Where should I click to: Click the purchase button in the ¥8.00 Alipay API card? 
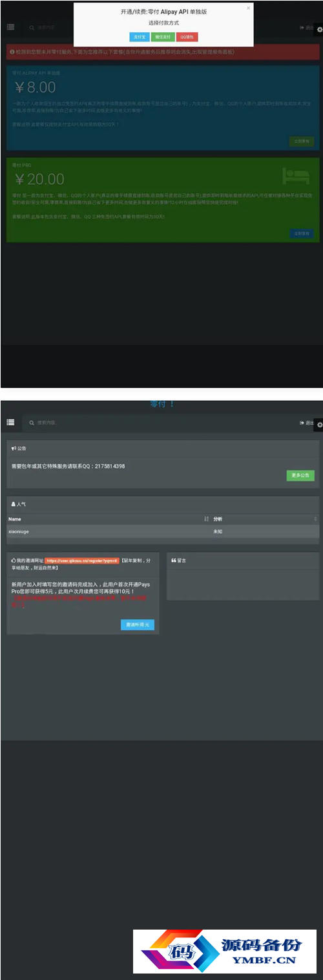302,141
